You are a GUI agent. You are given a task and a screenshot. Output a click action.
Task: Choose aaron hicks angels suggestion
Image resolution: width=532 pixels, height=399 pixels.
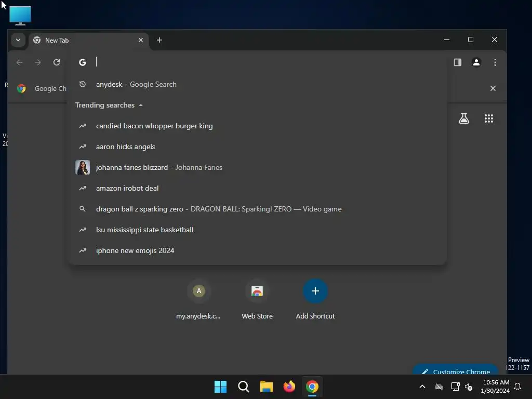[258, 147]
